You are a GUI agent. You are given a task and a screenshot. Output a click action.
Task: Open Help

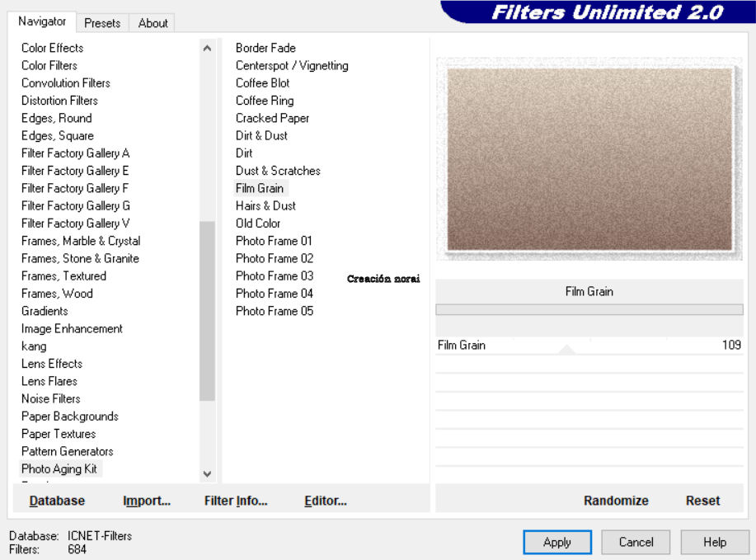point(715,542)
